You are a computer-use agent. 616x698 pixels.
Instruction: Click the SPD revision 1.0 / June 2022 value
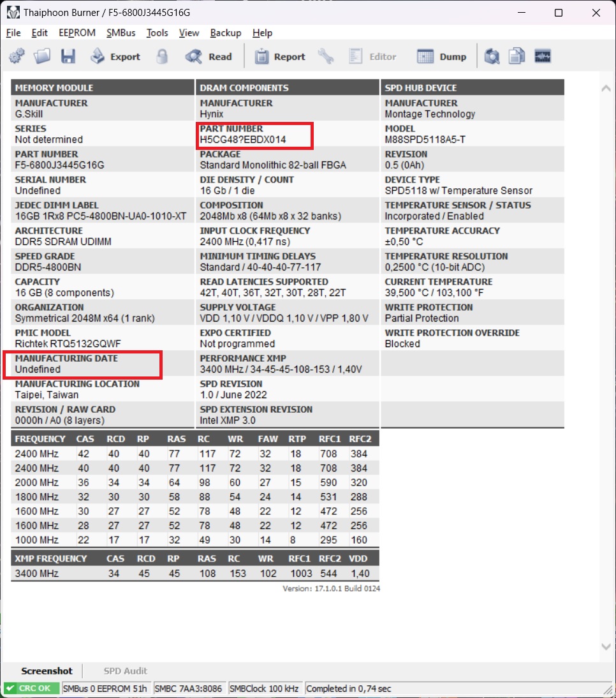(233, 395)
